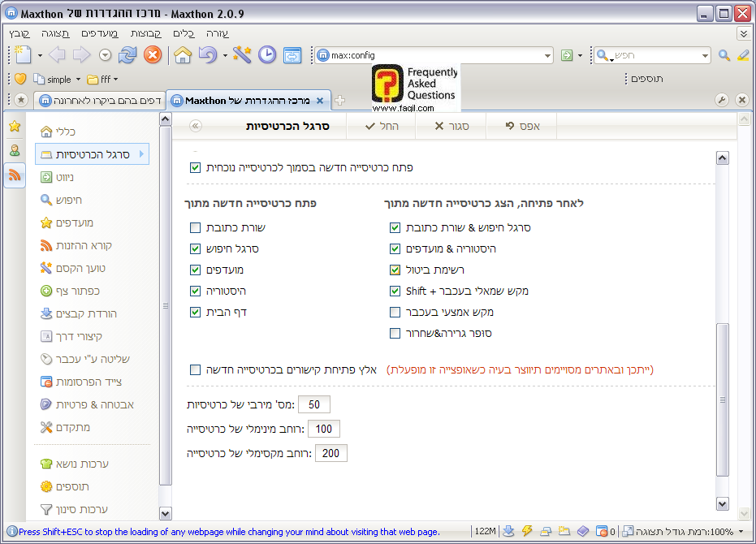Image resolution: width=756 pixels, height=544 pixels.
Task: Click the החל apply button
Action: [x=381, y=126]
